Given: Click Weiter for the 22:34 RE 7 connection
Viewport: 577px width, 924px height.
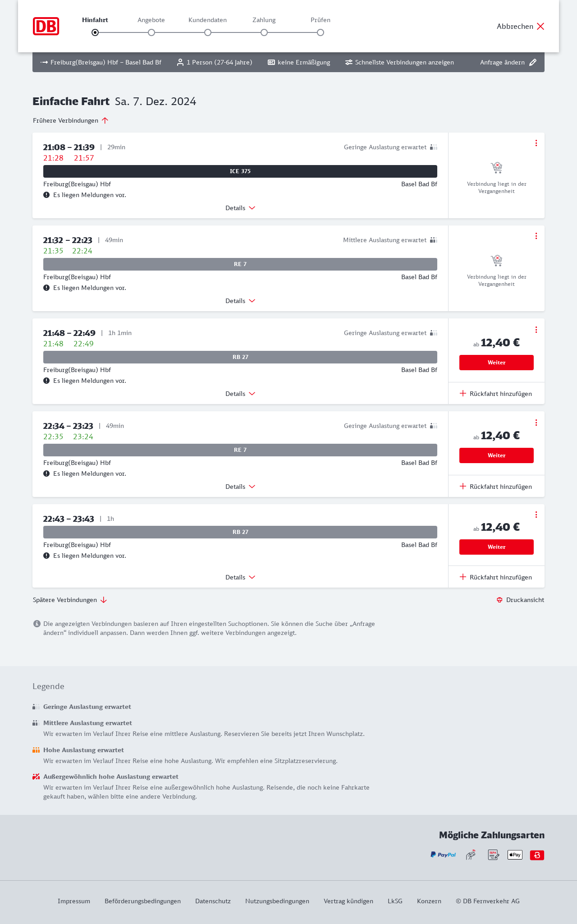Looking at the screenshot, I should 496,455.
